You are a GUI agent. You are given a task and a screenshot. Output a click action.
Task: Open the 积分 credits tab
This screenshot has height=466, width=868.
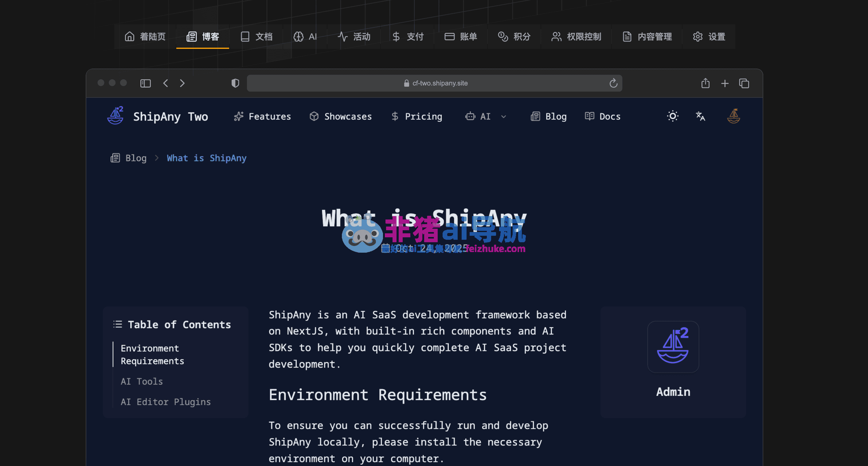click(514, 36)
